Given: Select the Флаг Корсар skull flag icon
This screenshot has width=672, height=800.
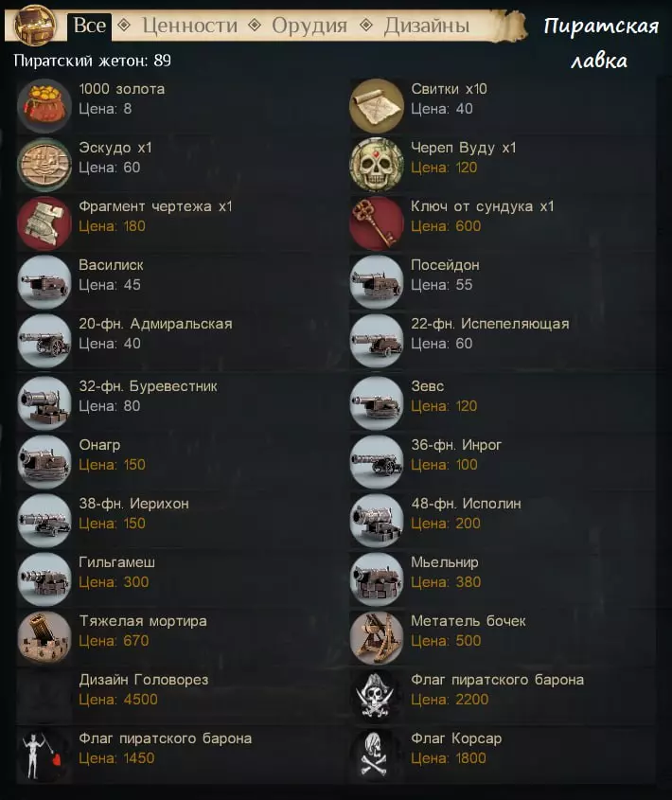Looking at the screenshot, I should tap(377, 756).
